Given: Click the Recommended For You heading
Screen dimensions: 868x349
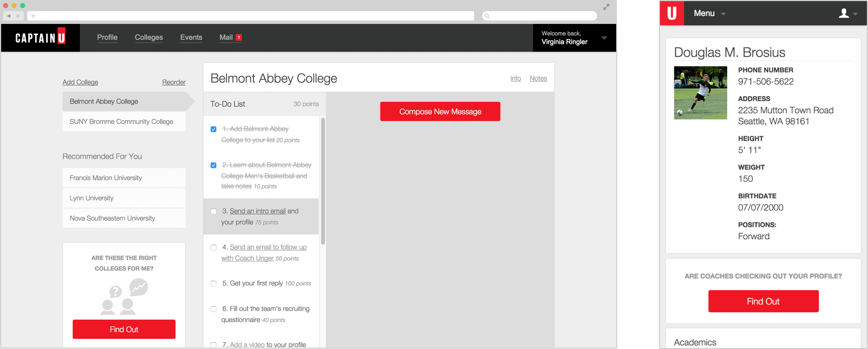Looking at the screenshot, I should (x=102, y=156).
